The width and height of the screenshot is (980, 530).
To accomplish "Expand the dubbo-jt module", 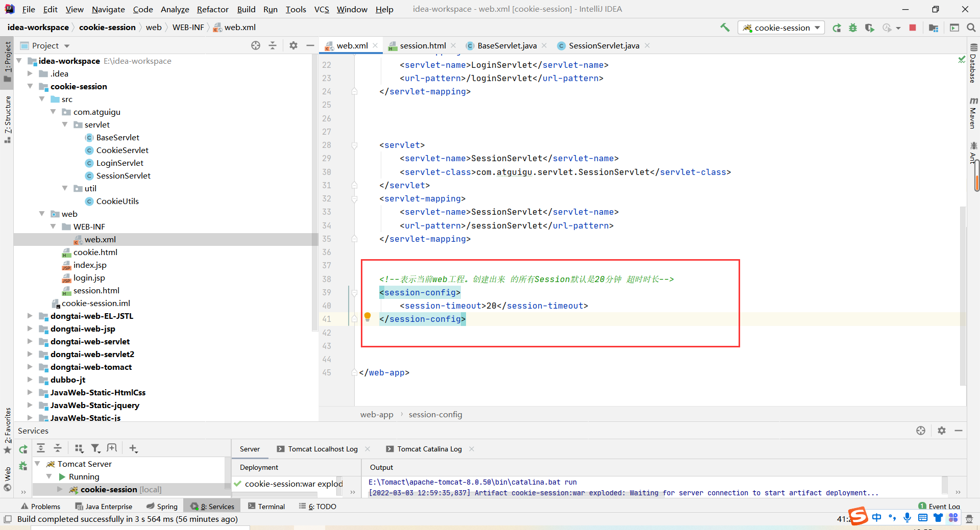I will [30, 380].
